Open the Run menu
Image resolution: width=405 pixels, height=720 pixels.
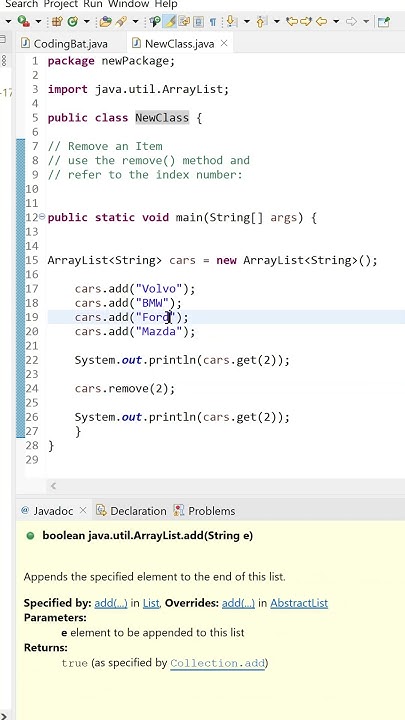point(93,4)
